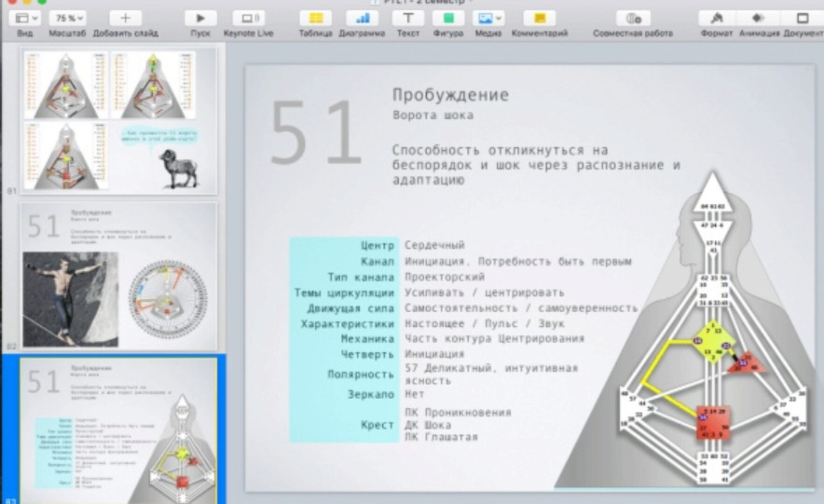Insert a table with the Таблица tool
824x504 pixels.
pyautogui.click(x=315, y=19)
